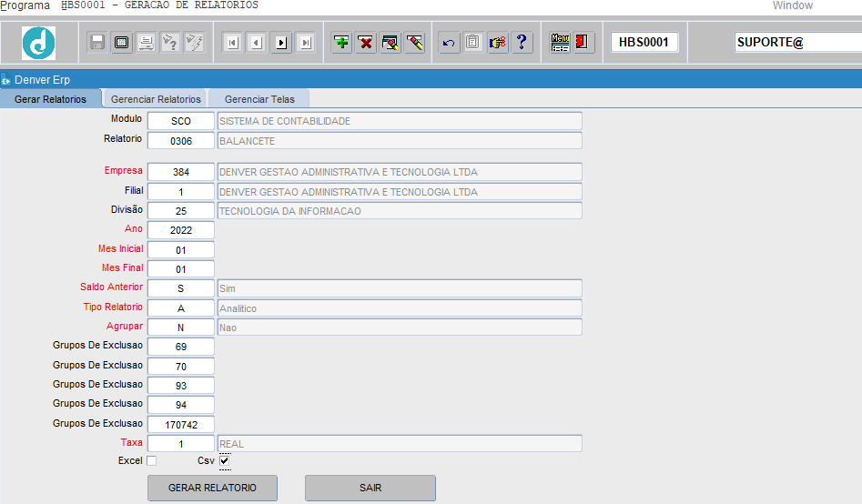Click the SAIR button
Image resolution: width=862 pixels, height=504 pixels.
[370, 488]
